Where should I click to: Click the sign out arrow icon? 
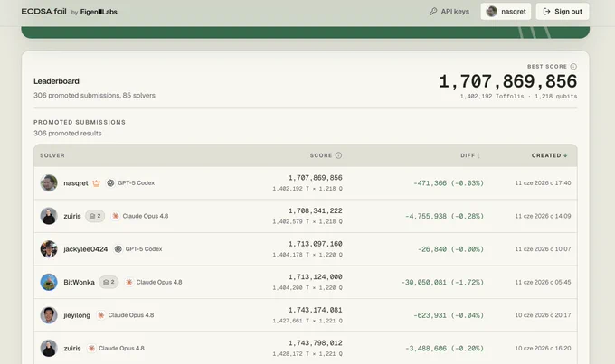546,12
